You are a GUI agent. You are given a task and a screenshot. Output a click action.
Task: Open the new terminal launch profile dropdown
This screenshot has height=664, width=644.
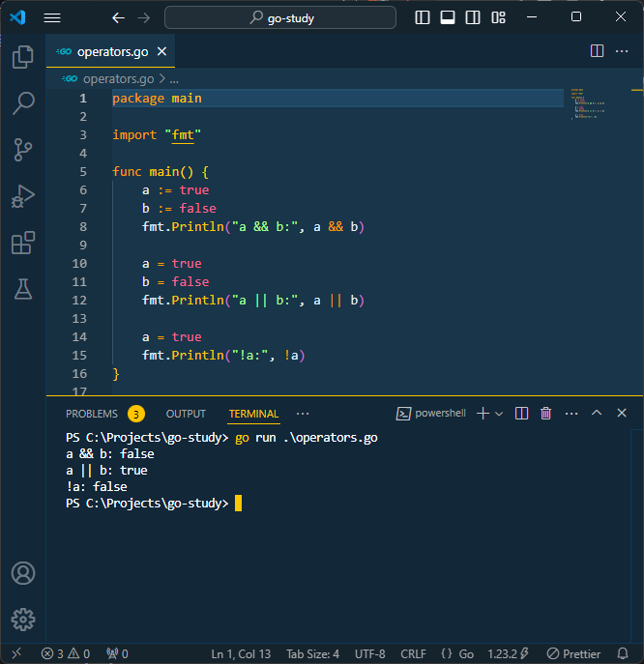(499, 414)
